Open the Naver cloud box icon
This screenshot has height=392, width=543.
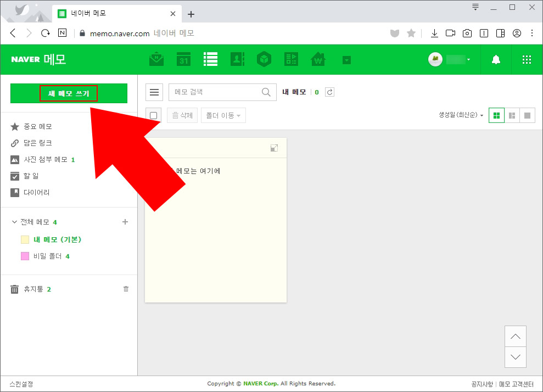click(x=264, y=59)
